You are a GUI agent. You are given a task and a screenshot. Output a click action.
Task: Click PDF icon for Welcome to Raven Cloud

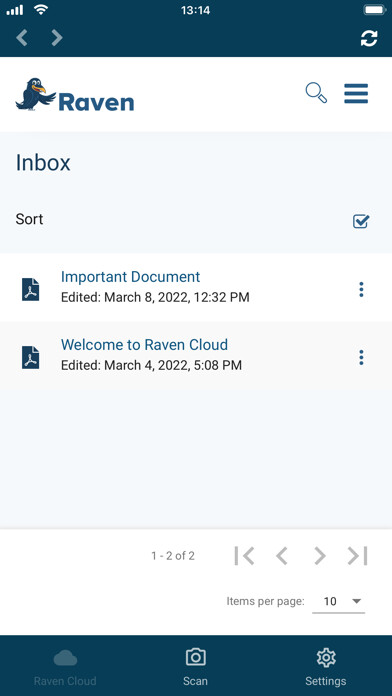[x=31, y=357]
